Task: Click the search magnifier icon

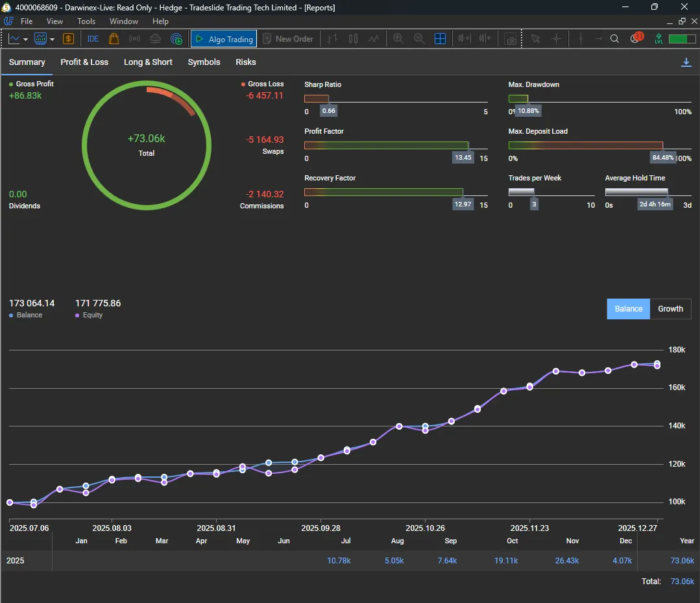Action: 615,39
